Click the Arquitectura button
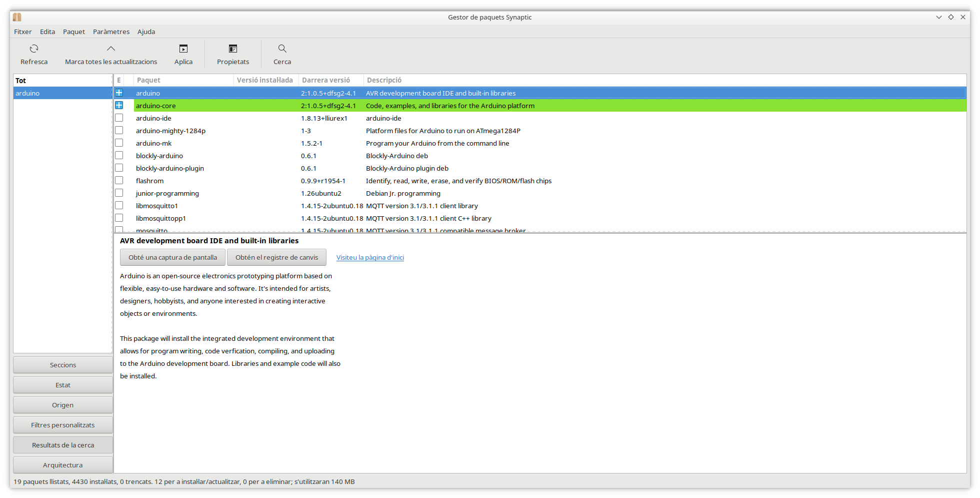980x498 pixels. (x=63, y=465)
